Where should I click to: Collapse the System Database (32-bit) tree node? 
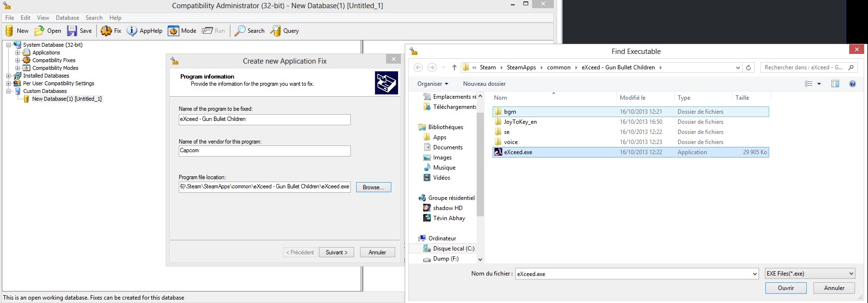[8, 45]
